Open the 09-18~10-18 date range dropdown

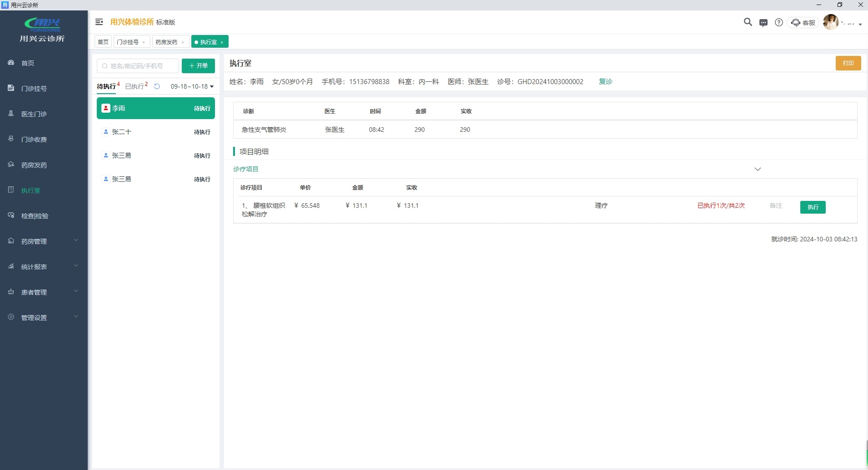[x=192, y=86]
